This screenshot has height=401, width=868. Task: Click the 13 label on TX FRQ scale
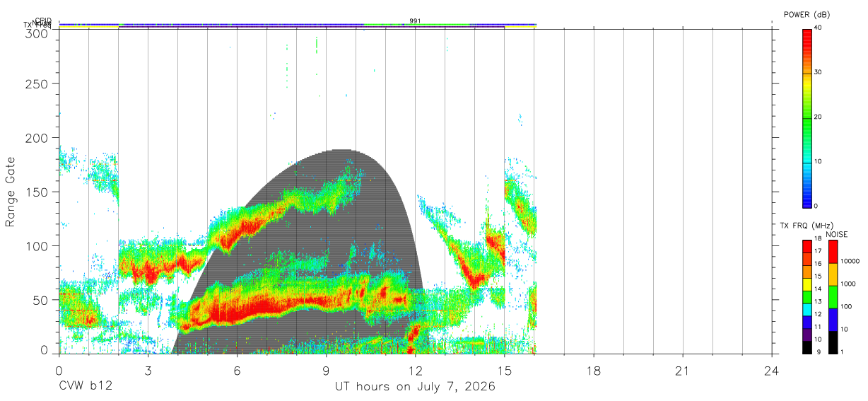coord(819,301)
